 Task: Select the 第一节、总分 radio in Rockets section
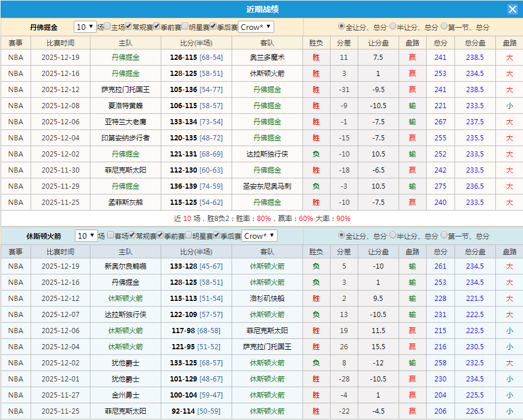pos(444,236)
